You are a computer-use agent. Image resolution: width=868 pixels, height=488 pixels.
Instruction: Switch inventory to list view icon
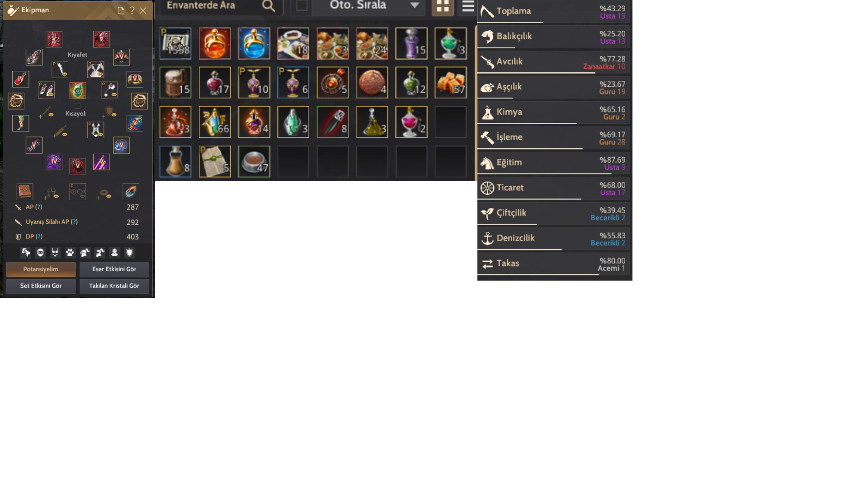[x=468, y=6]
